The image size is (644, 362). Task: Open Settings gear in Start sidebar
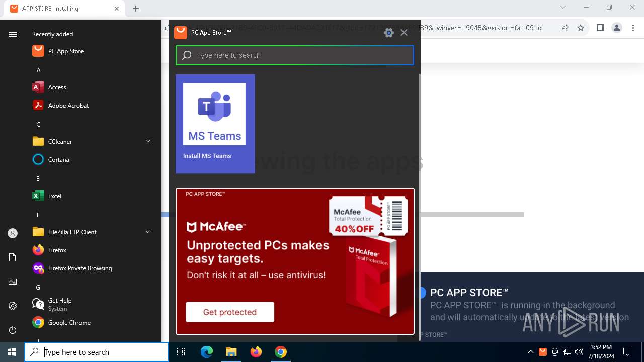tap(13, 306)
